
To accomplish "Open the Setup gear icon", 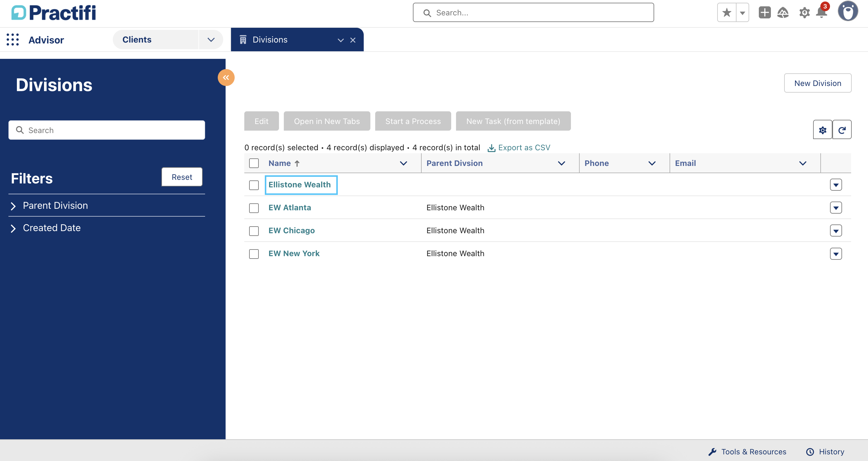I will tap(804, 13).
